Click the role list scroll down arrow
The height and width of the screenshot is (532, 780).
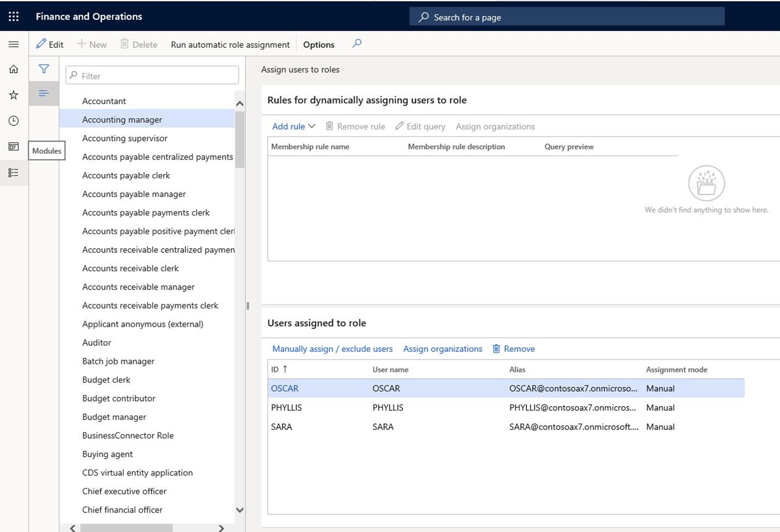pos(240,510)
